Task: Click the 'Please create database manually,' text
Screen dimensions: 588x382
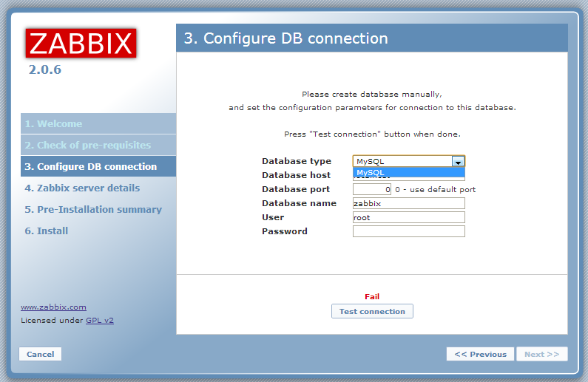Action: point(372,95)
